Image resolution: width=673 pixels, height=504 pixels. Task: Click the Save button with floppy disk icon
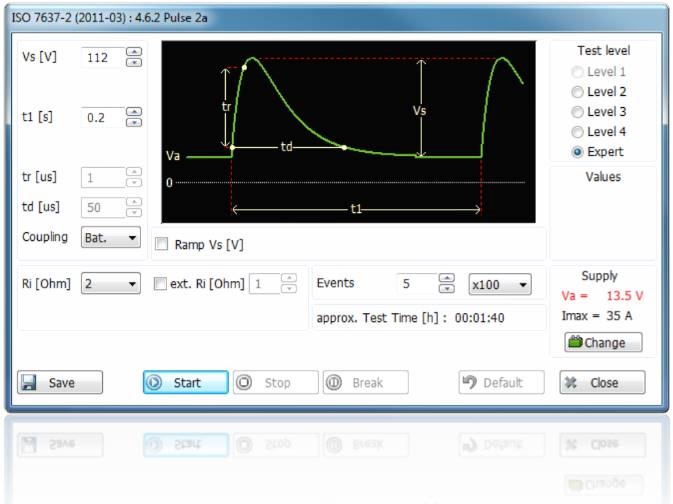click(60, 382)
